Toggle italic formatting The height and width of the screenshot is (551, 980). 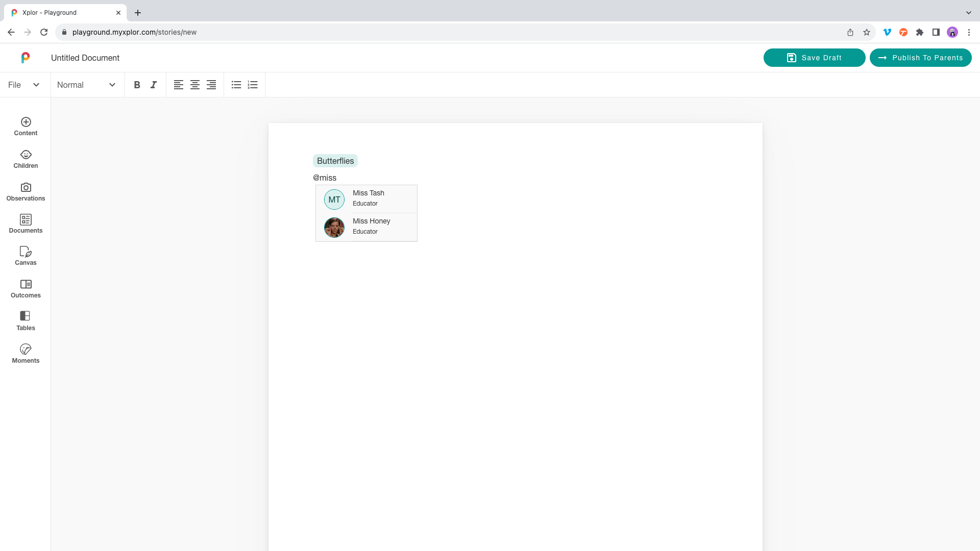click(154, 85)
